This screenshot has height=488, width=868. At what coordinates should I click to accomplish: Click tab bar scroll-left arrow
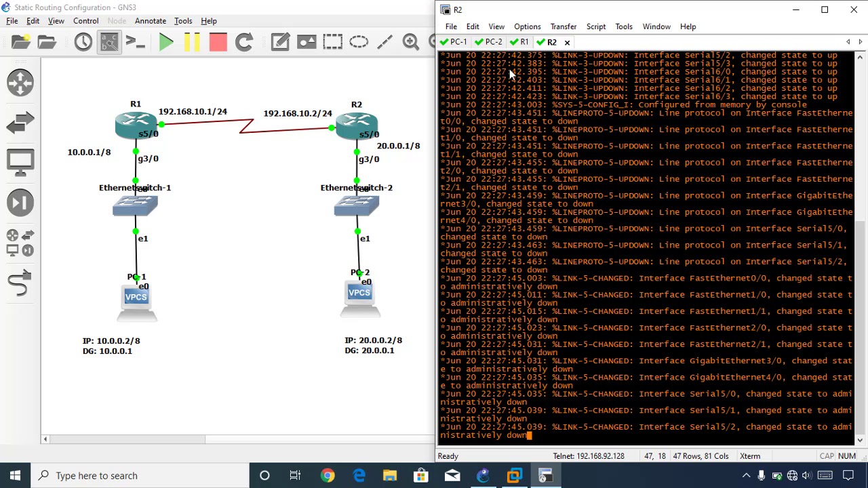click(x=848, y=42)
